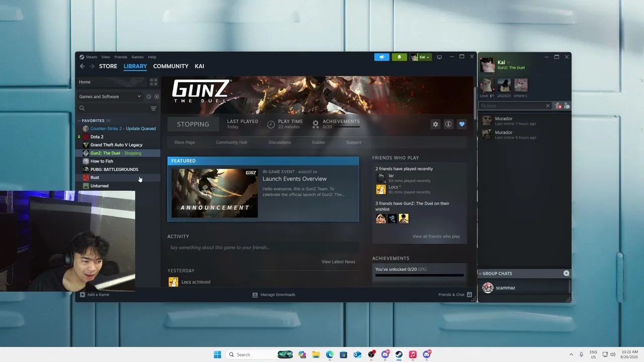Open Murador last online 7 hours ago
This screenshot has width=644, height=362.
523,121
